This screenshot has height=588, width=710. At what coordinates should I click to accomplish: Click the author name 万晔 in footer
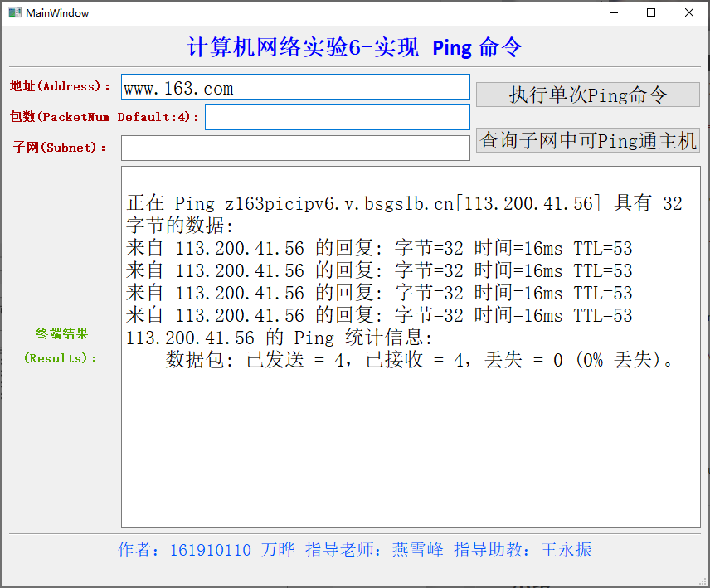tap(278, 550)
